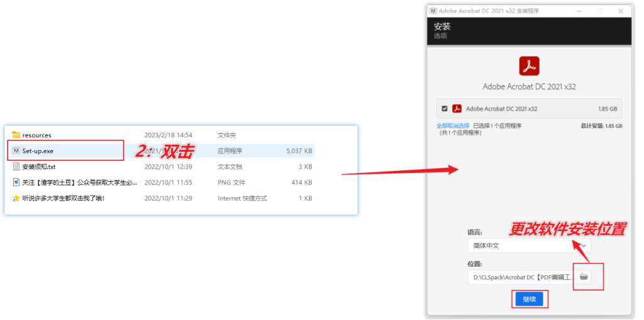Click the 文本文档 type cell
The height and width of the screenshot is (320, 644).
click(x=230, y=167)
